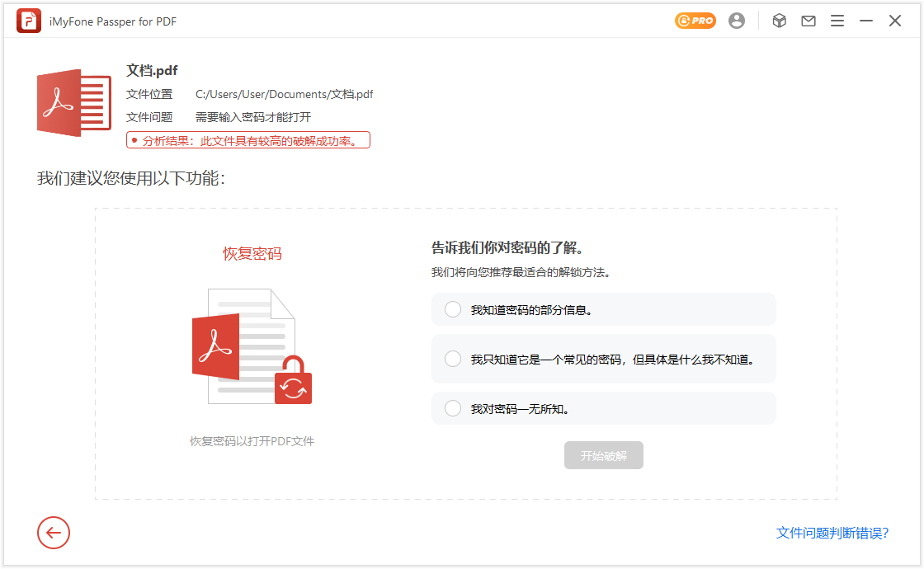This screenshot has width=924, height=569.
Task: Click 恢复密码以打开PDF文件 caption
Action: point(252,441)
